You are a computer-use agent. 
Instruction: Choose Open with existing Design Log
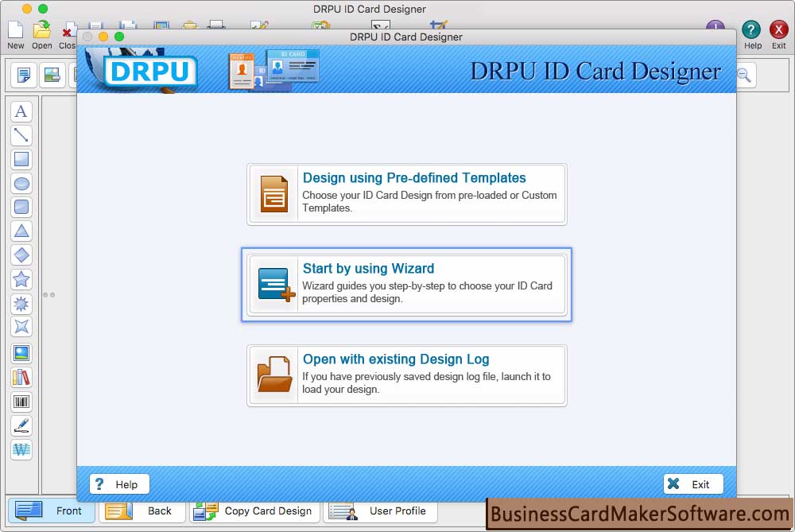406,376
